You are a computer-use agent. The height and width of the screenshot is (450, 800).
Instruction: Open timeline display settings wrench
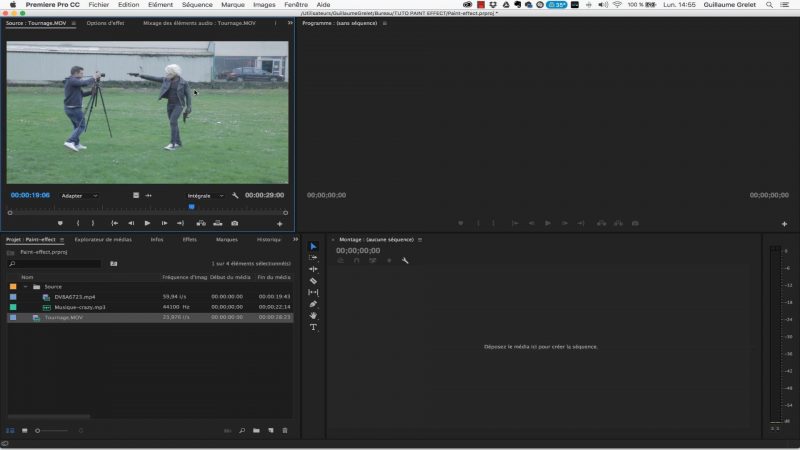[x=405, y=261]
